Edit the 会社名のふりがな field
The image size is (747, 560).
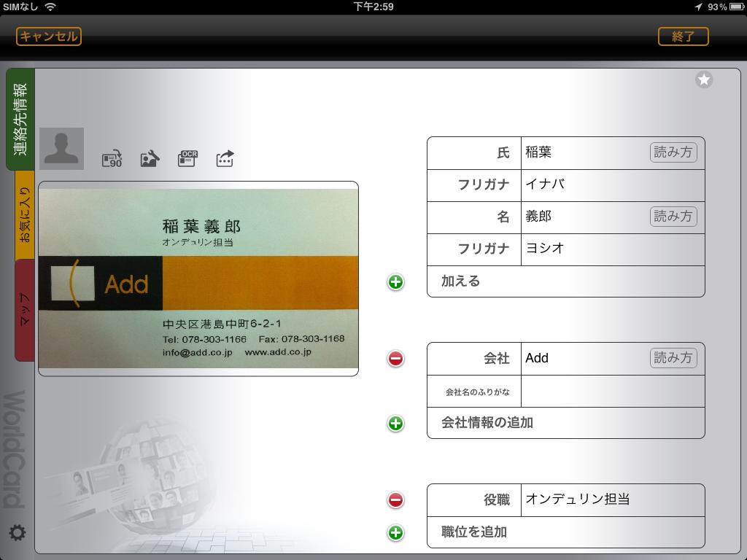612,392
